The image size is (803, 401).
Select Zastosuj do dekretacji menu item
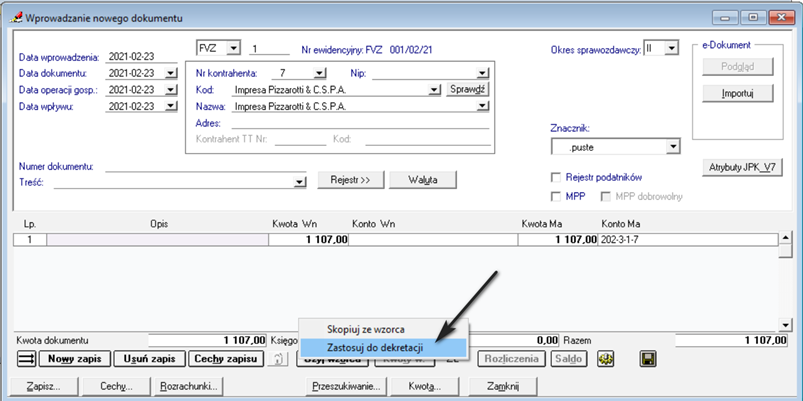click(383, 348)
